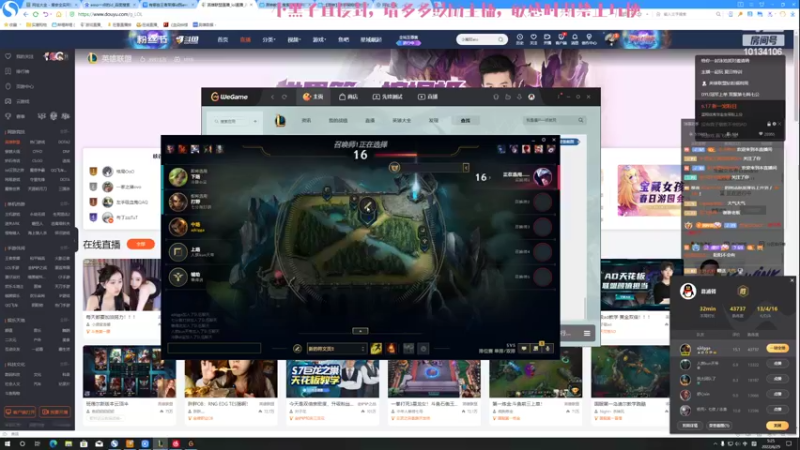Open File Explorer from taskbar
The image size is (800, 450).
click(68, 443)
